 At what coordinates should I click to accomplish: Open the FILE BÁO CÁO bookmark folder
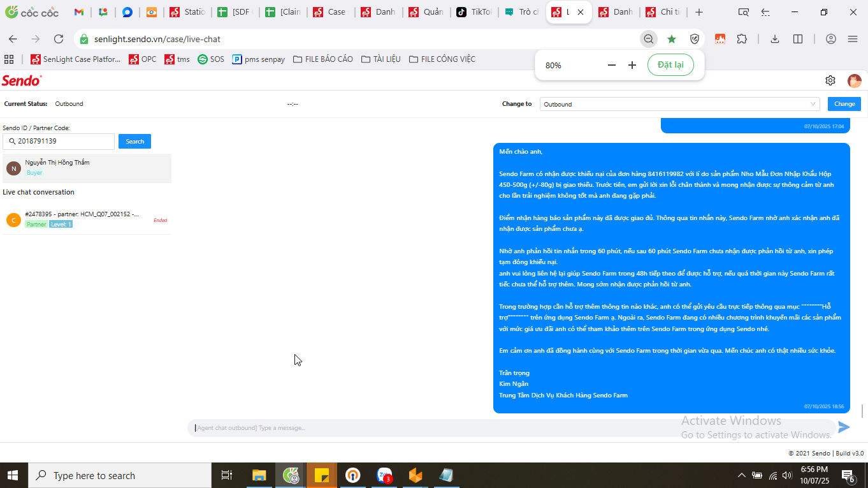(x=323, y=59)
